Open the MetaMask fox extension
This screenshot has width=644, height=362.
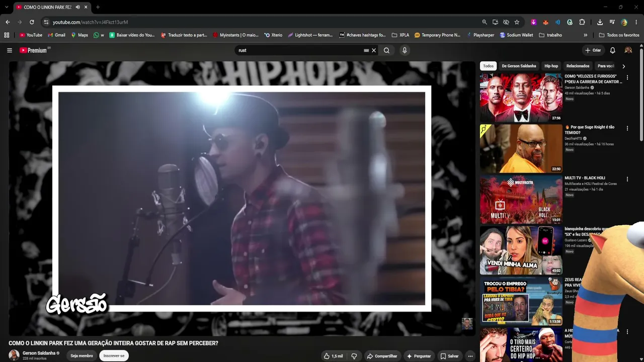546,22
